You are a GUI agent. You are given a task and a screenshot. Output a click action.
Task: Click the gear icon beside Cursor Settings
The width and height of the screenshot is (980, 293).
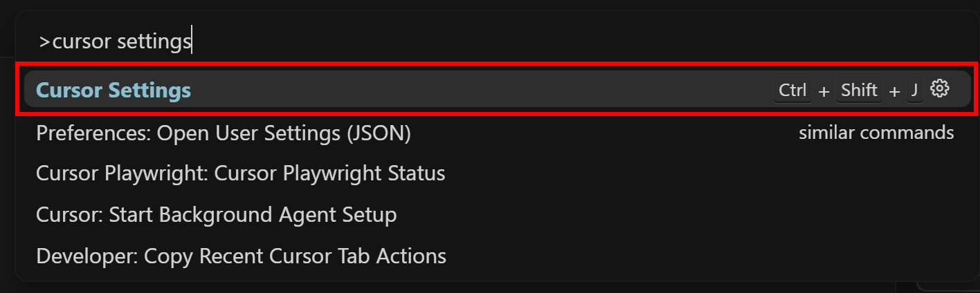[x=939, y=89]
